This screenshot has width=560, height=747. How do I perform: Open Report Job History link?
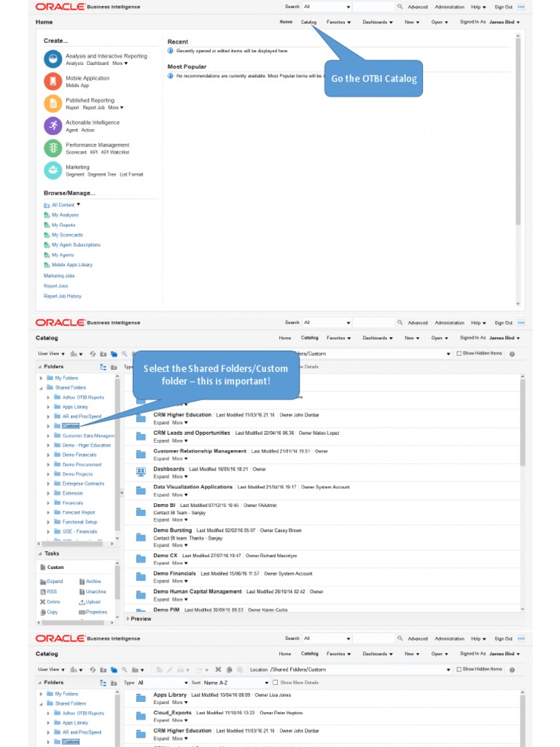[63, 296]
